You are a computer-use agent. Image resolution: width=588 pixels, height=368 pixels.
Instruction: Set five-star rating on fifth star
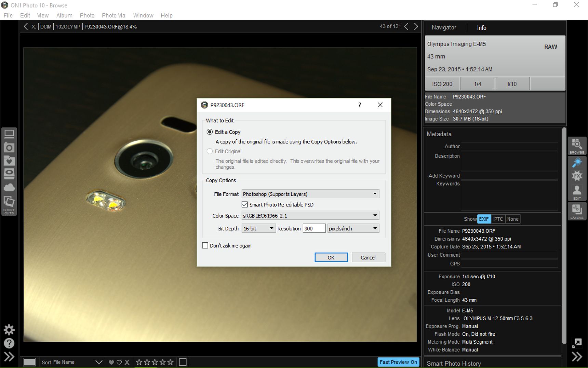point(171,362)
